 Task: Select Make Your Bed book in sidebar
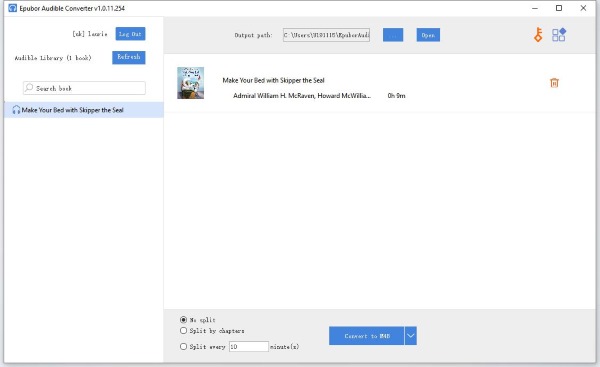pos(84,110)
